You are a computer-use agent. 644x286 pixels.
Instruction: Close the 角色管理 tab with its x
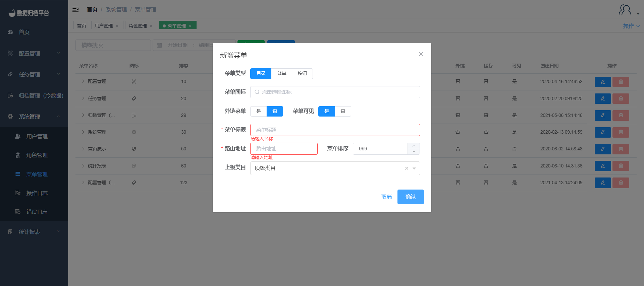coord(151,26)
